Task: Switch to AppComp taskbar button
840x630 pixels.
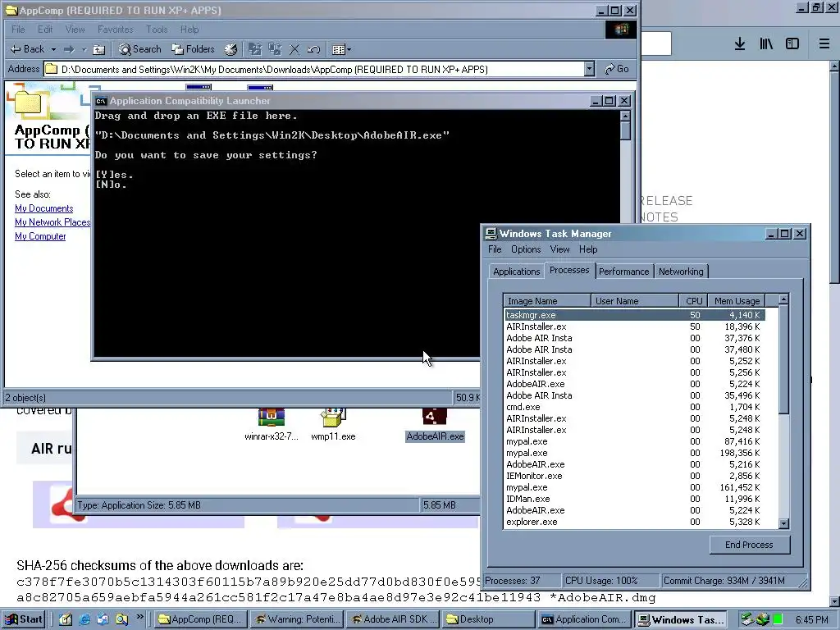Action: coord(202,619)
